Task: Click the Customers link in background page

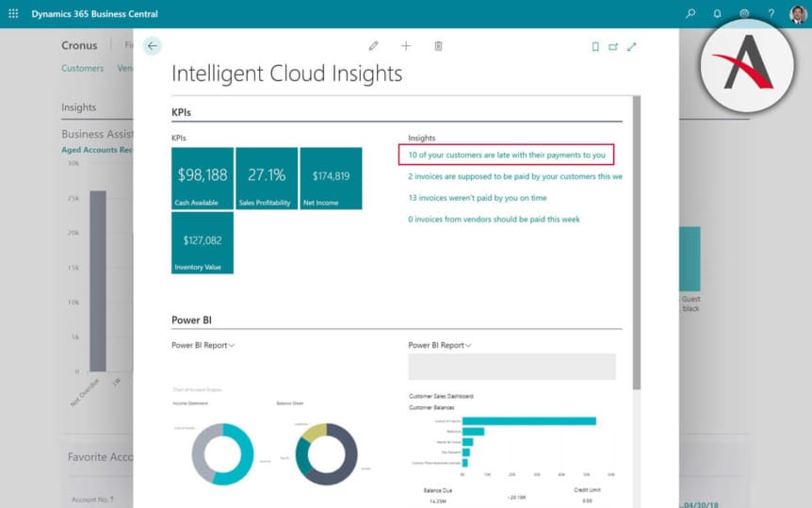Action: click(x=82, y=69)
